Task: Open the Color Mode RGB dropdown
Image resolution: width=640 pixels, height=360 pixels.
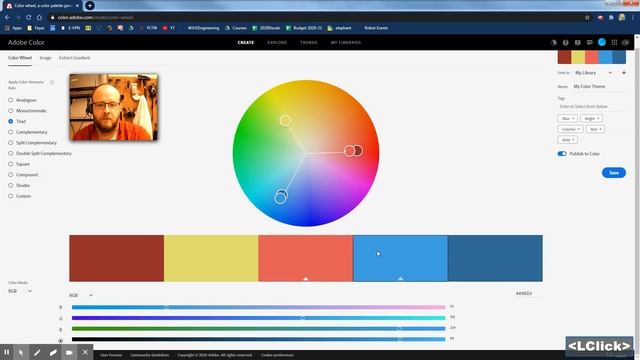Action: tap(20, 291)
